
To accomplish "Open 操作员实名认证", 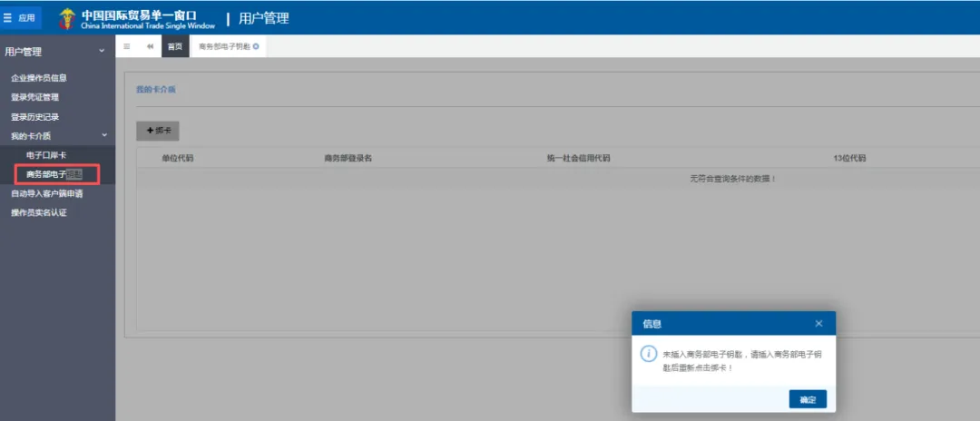I will pyautogui.click(x=39, y=212).
